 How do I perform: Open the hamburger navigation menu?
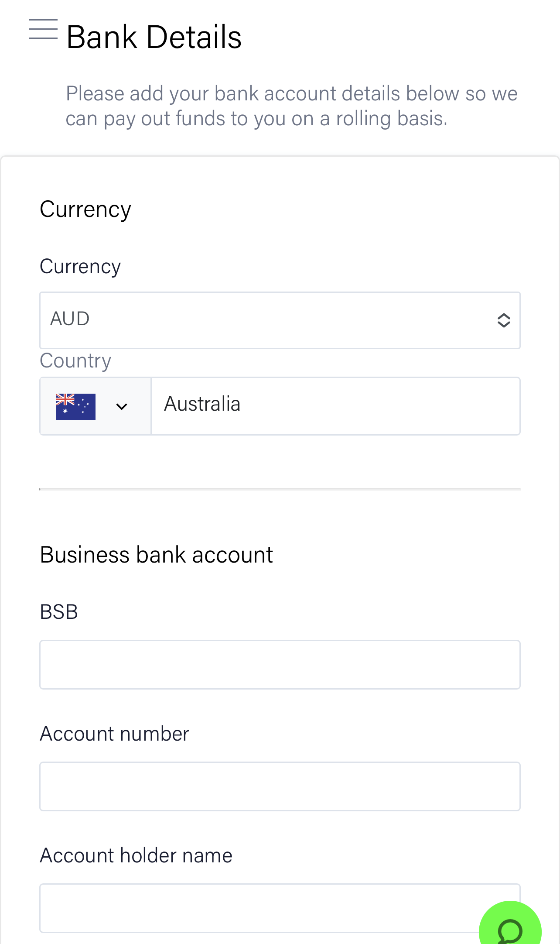click(43, 29)
